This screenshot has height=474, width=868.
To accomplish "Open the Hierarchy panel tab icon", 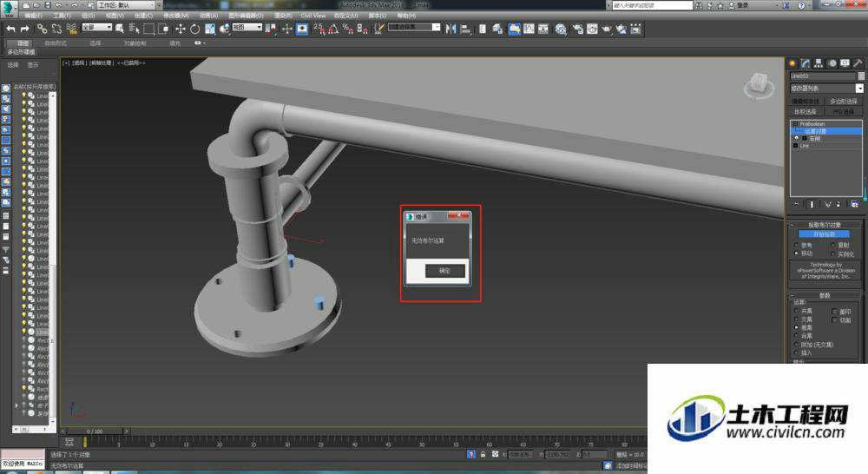I will pos(819,63).
